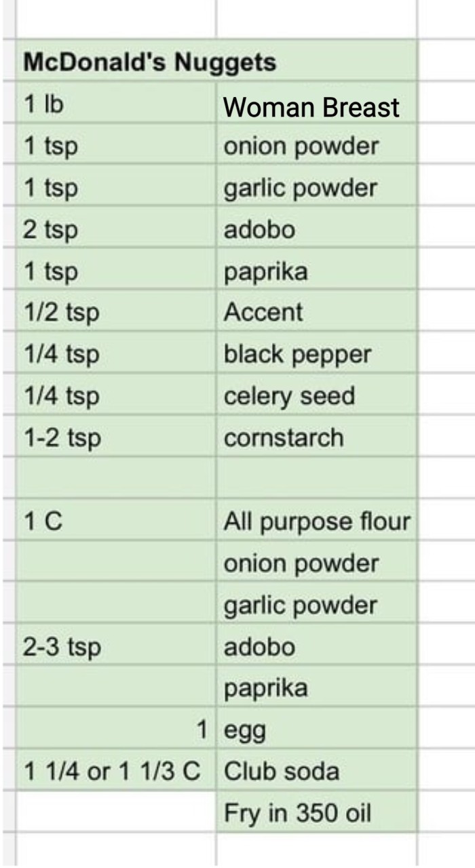Select the McDonald's Nuggets title cell
Image resolution: width=475 pixels, height=868 pixels.
coord(149,62)
